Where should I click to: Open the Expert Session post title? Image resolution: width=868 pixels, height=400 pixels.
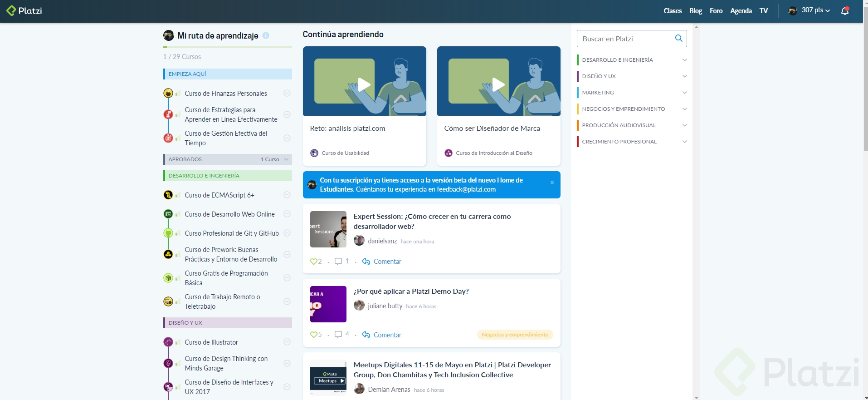click(432, 222)
